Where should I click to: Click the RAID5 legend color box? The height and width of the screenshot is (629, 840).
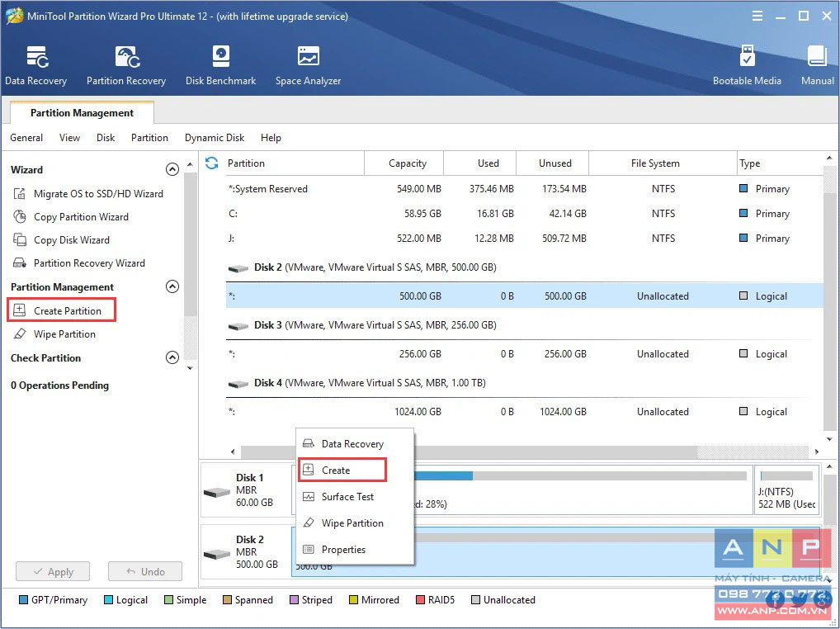tap(420, 599)
